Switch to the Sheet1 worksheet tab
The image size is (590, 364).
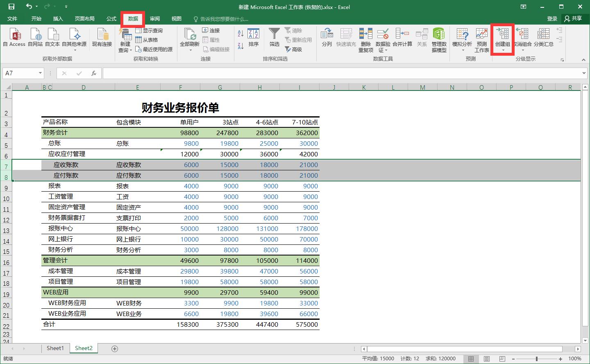(x=55, y=348)
